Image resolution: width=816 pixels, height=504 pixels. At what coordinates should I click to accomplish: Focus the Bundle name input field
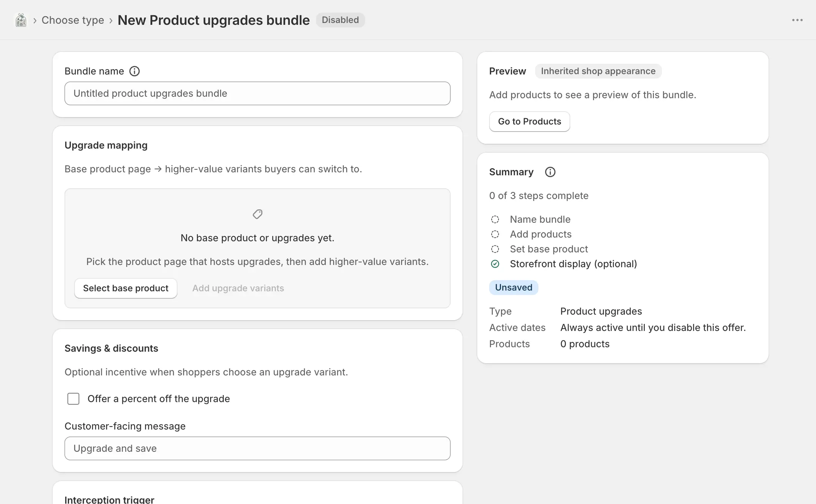pyautogui.click(x=258, y=93)
